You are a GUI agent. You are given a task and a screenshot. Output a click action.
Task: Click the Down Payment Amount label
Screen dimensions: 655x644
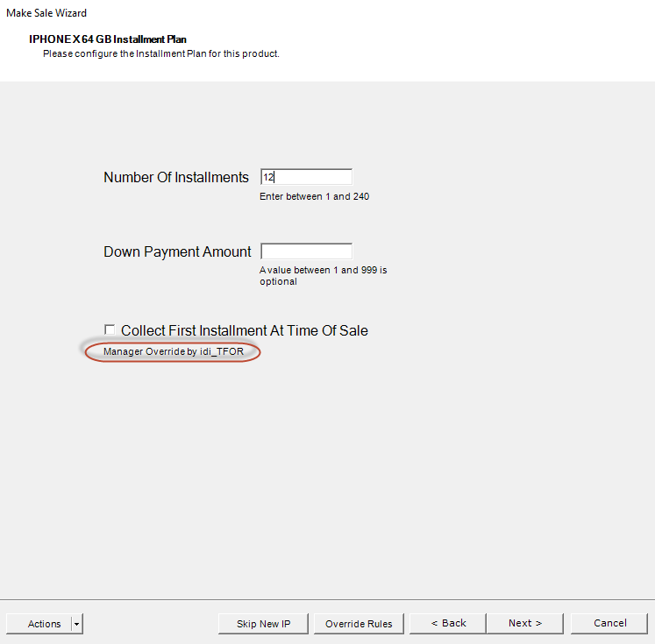coord(177,252)
